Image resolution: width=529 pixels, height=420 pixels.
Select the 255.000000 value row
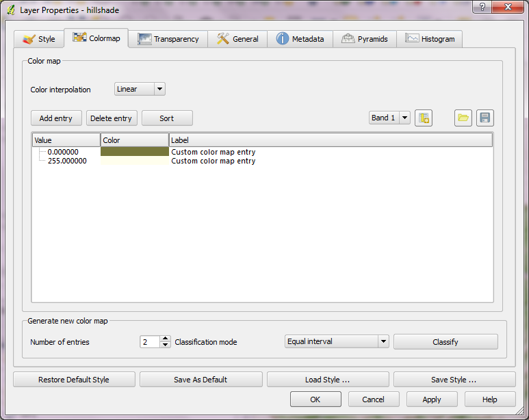67,161
